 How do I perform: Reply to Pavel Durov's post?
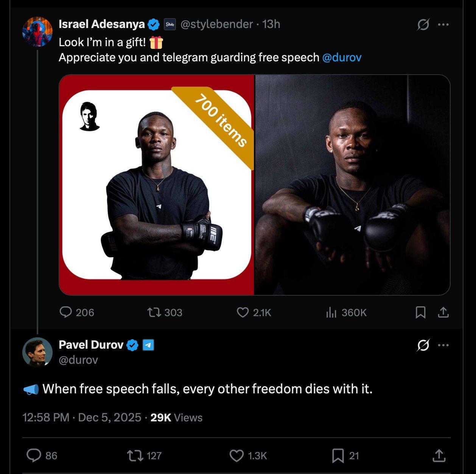(34, 455)
